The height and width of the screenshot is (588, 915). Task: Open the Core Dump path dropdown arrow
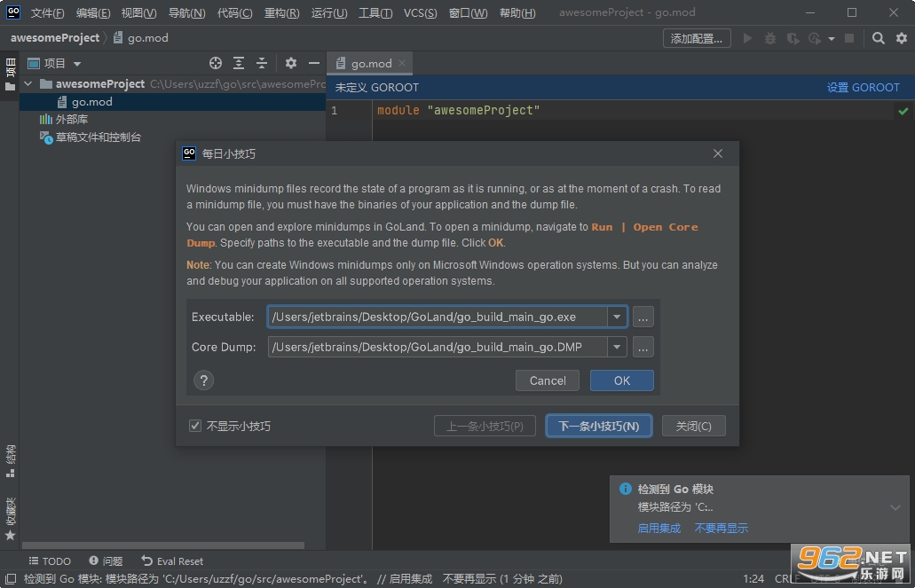pyautogui.click(x=616, y=347)
